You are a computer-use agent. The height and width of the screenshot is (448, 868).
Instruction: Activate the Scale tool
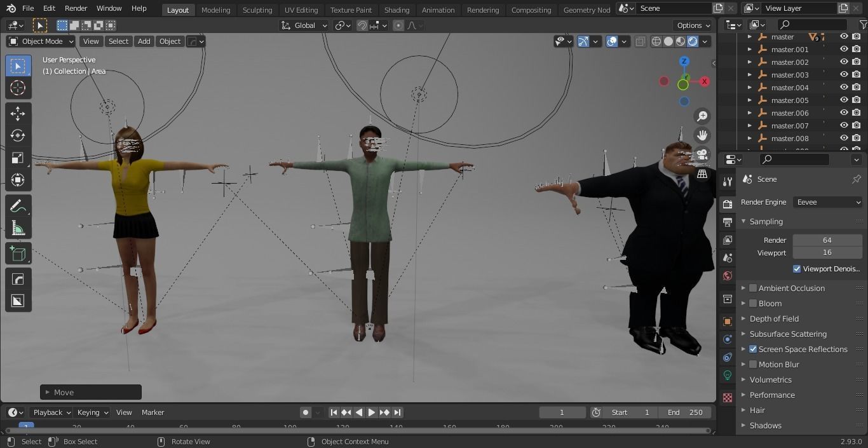click(18, 158)
